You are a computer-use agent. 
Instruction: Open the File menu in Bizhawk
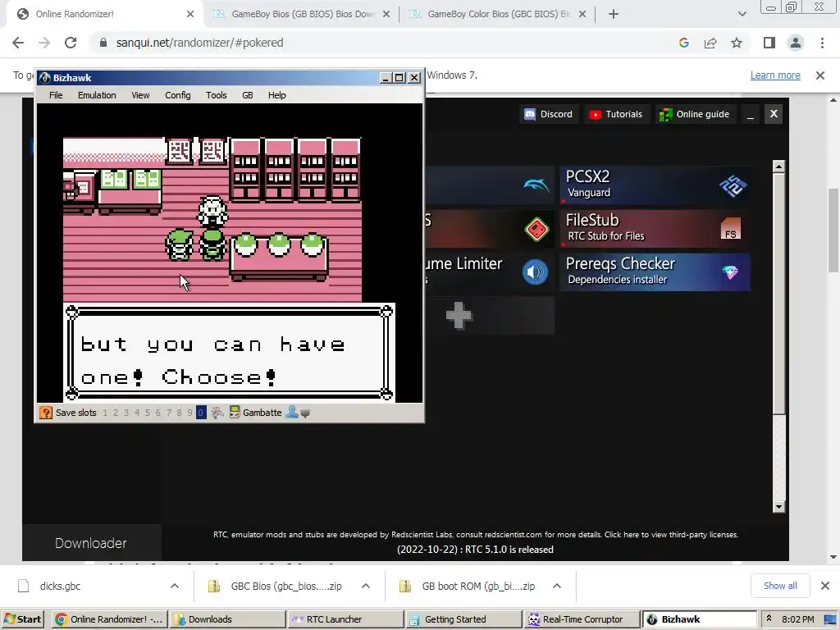coord(56,95)
